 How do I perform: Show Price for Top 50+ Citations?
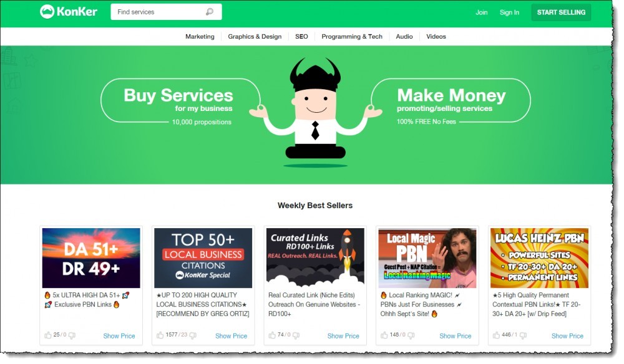(x=232, y=336)
